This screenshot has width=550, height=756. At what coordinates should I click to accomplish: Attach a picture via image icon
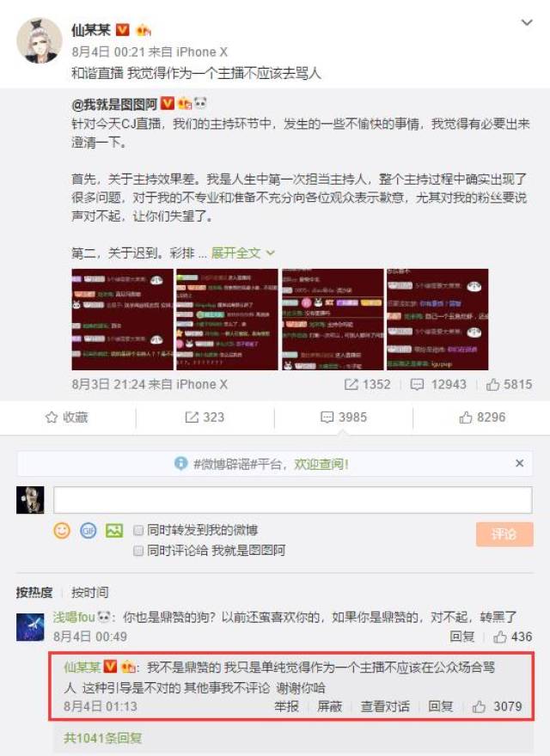coord(114,530)
